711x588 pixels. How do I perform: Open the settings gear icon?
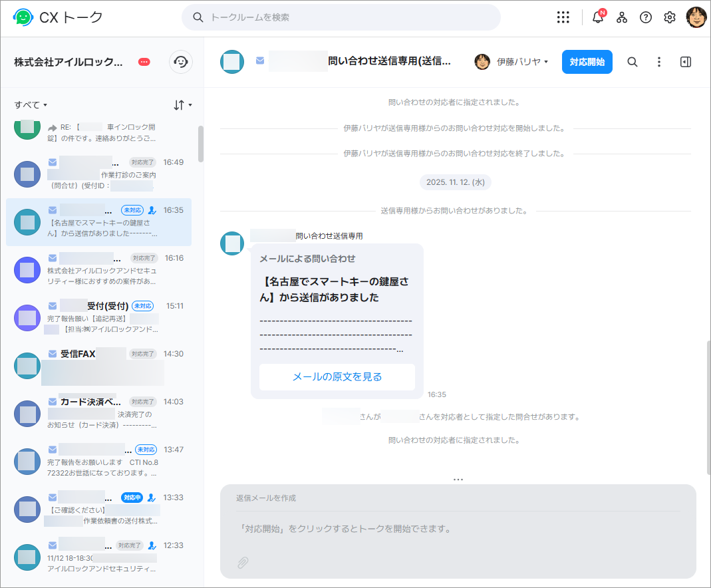670,17
